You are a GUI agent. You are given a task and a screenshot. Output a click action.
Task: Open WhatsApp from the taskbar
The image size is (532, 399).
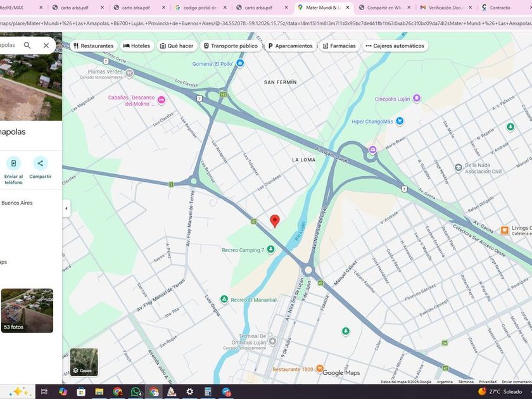tap(135, 391)
